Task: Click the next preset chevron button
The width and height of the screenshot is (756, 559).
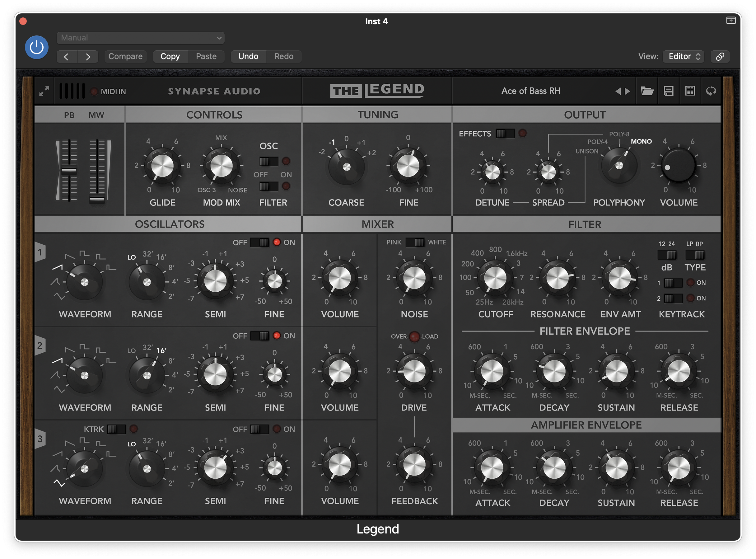Action: click(x=88, y=57)
